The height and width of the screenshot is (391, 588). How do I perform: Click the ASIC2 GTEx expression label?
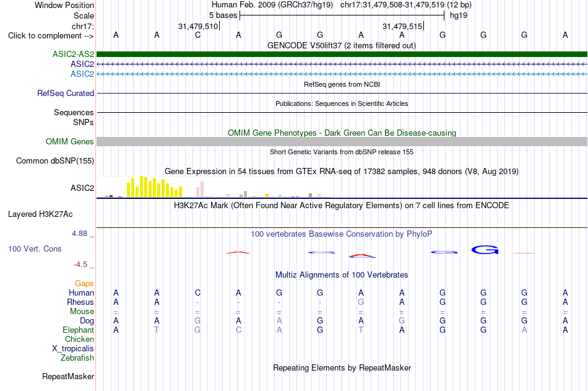coord(82,188)
